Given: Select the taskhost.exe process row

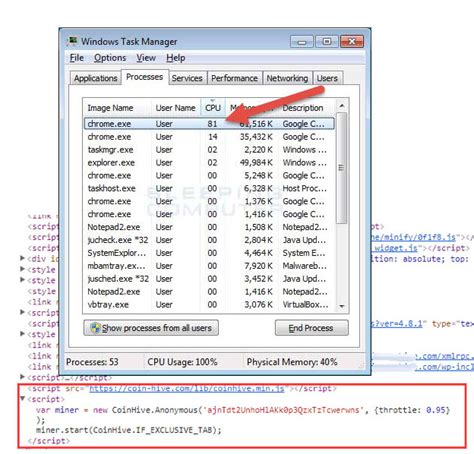Looking at the screenshot, I should click(209, 188).
